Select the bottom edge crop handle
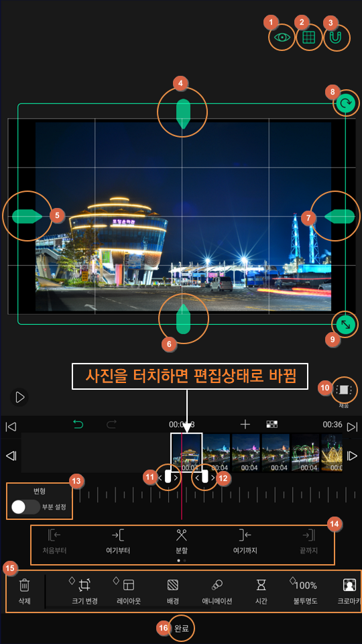The width and height of the screenshot is (362, 644). click(x=183, y=319)
